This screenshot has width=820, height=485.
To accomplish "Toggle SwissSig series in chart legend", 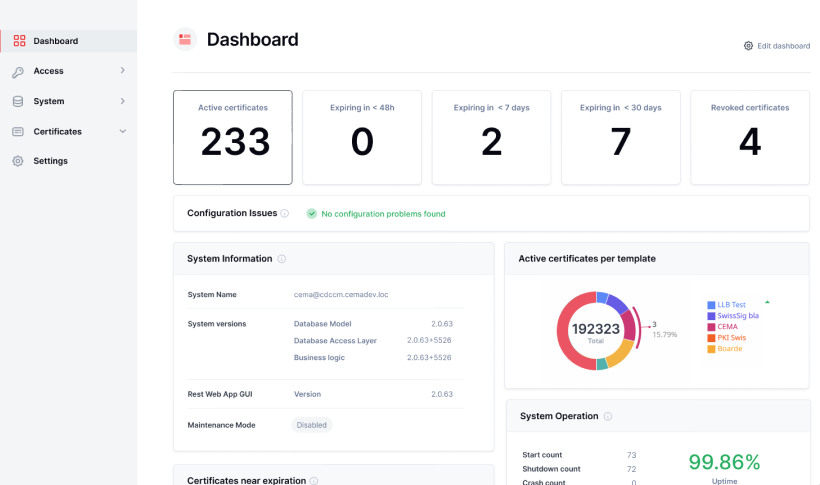I will (x=738, y=316).
